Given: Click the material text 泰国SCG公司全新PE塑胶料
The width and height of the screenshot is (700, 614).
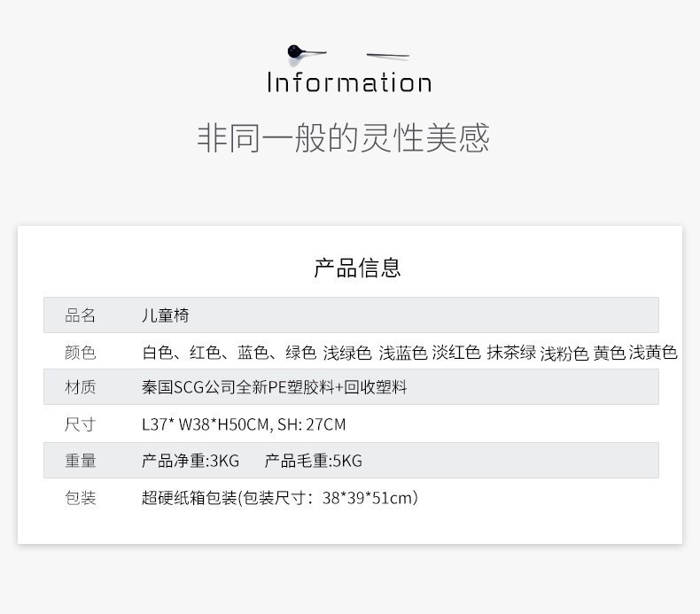Looking at the screenshot, I should (237, 387).
